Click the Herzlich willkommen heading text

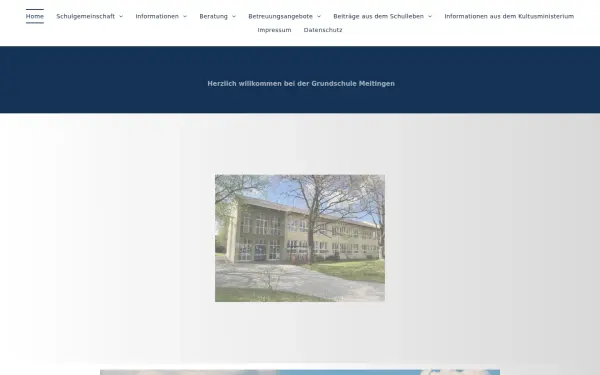click(301, 83)
